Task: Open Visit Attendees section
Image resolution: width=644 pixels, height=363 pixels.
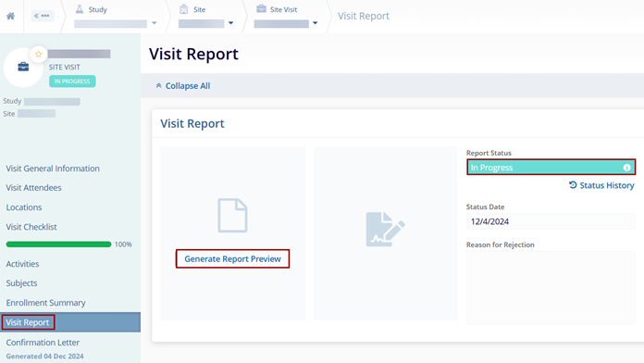Action: pyautogui.click(x=33, y=188)
